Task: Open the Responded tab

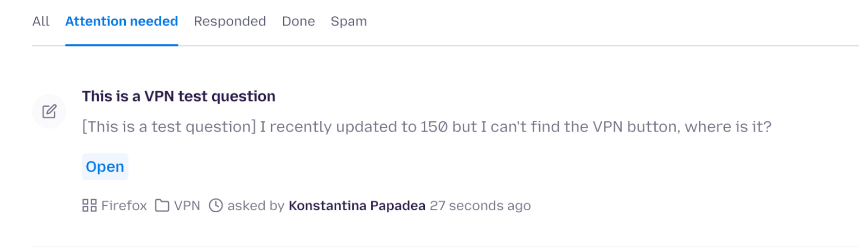Action: pos(230,21)
